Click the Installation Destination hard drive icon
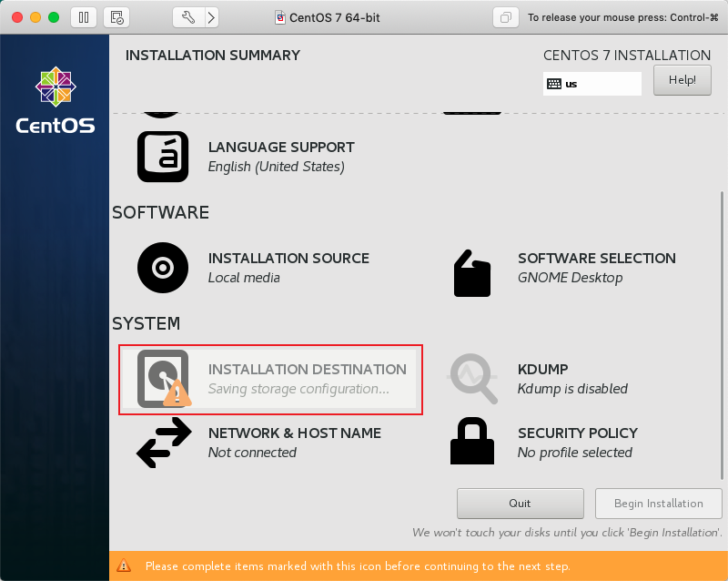The width and height of the screenshot is (728, 581). pos(164,379)
